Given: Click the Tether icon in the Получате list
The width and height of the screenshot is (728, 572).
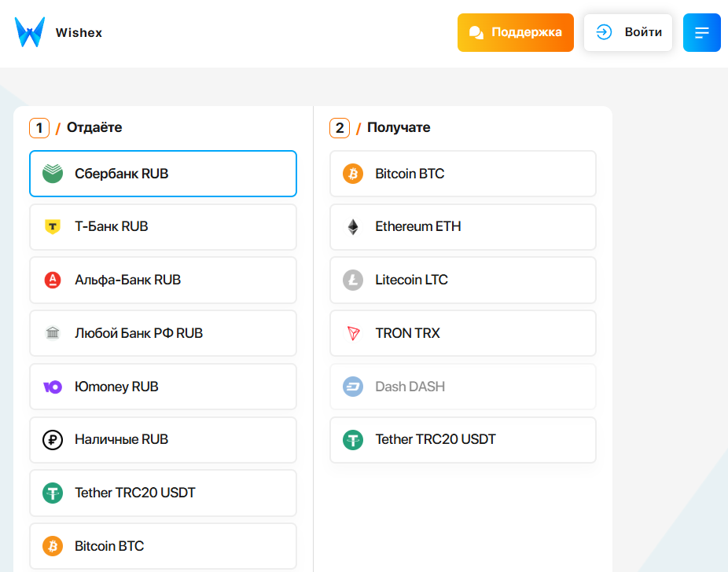Looking at the screenshot, I should point(353,439).
